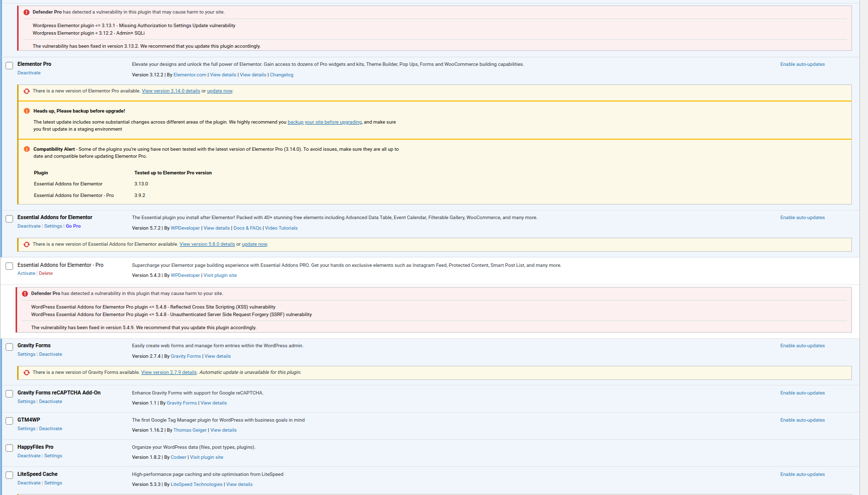Deactivate the Elementor Pro plugin
The width and height of the screenshot is (868, 495).
coord(29,73)
